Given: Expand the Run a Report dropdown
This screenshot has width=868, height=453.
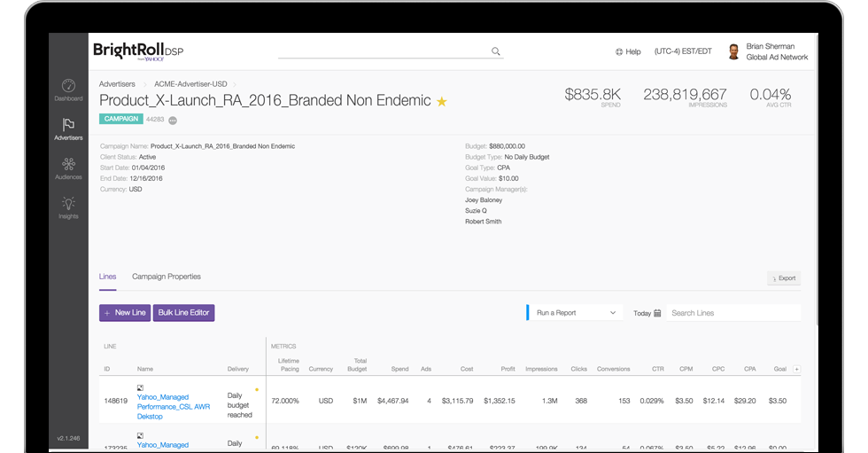Looking at the screenshot, I should click(576, 313).
